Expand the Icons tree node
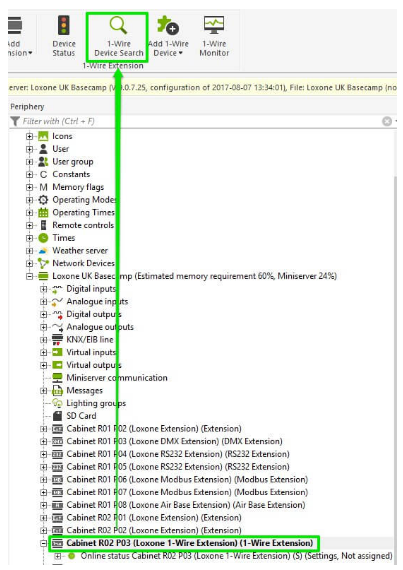Viewport: 403px width, 570px height. click(29, 136)
